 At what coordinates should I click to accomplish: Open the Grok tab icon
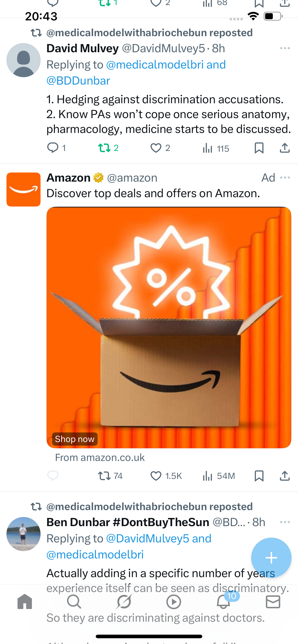[124, 601]
